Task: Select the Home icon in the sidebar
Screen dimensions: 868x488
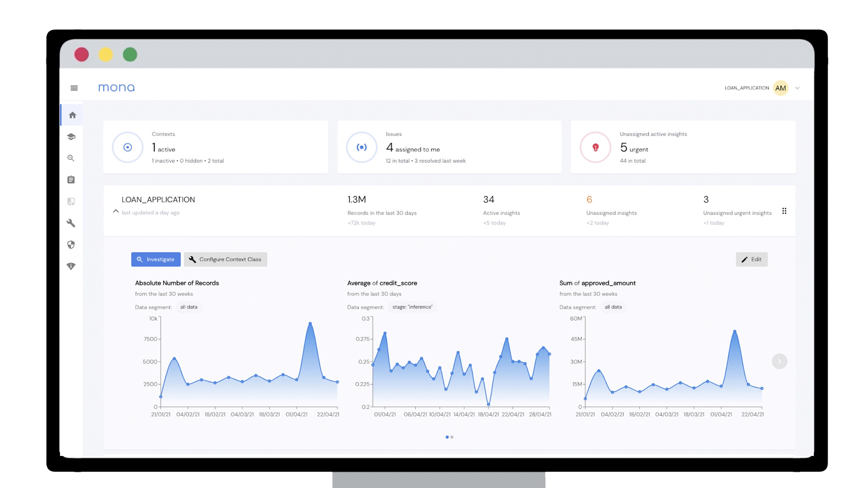Action: click(x=71, y=115)
